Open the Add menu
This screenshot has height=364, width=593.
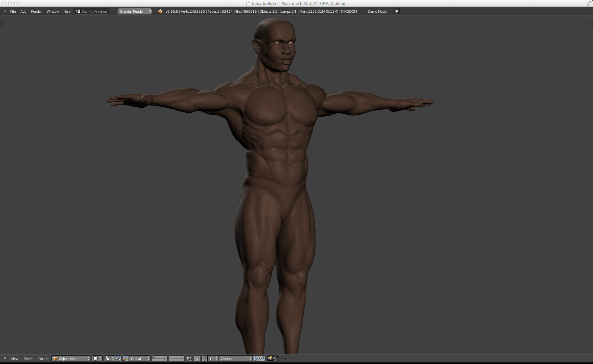pyautogui.click(x=23, y=11)
